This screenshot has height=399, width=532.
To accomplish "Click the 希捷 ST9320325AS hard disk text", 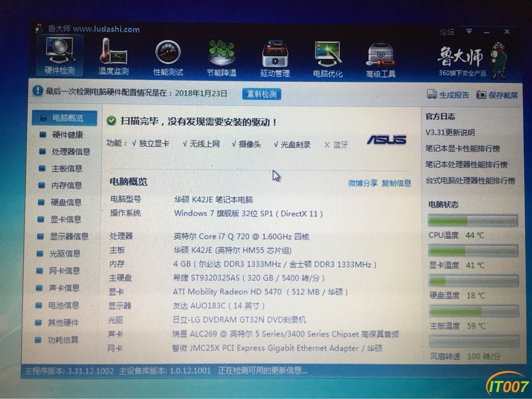I will 249,278.
